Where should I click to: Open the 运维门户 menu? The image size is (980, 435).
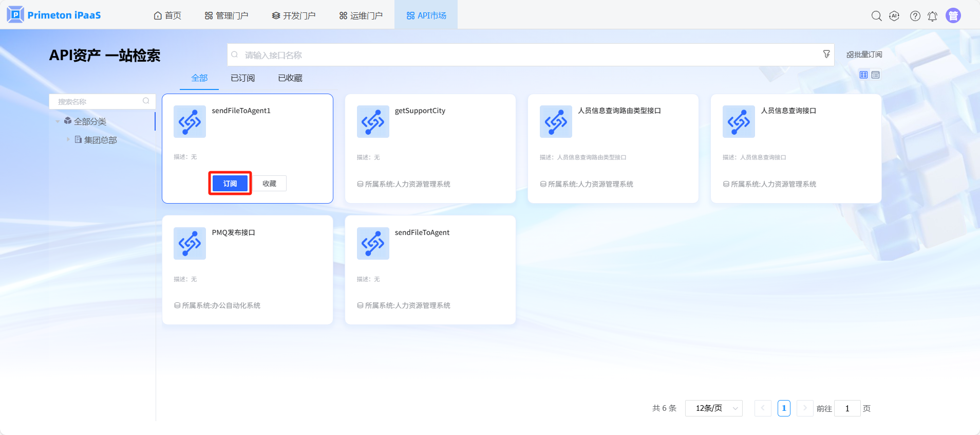[361, 15]
